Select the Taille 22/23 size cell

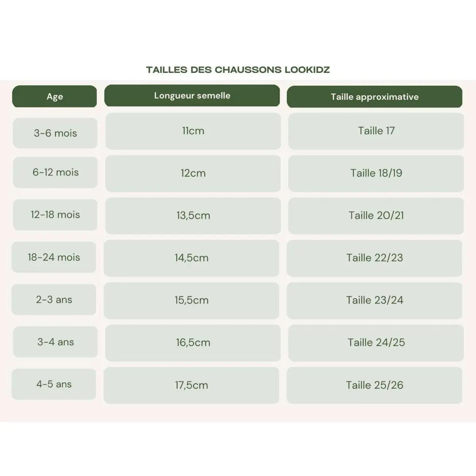tap(374, 258)
